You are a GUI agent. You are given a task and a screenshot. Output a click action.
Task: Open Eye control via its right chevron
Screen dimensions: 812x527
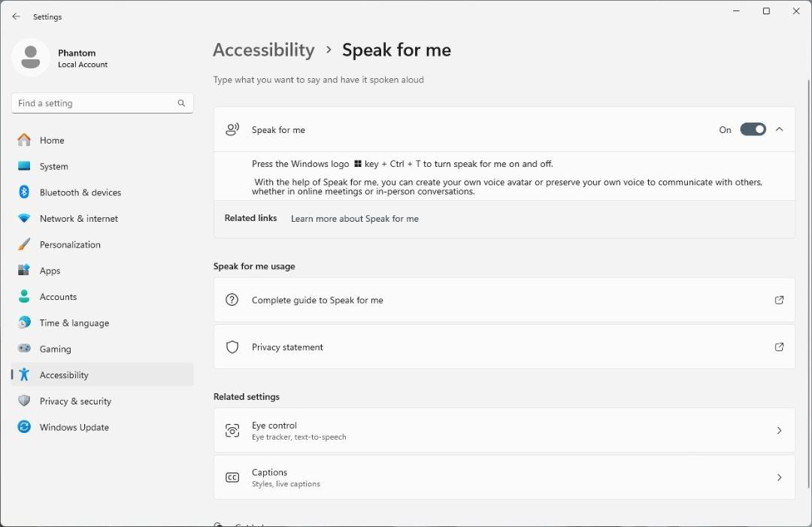click(x=780, y=430)
